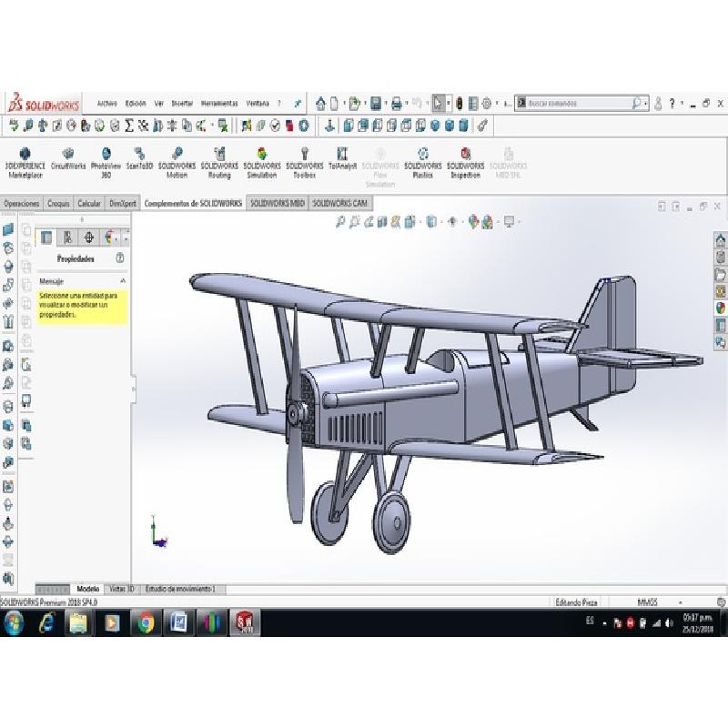Click the Buscar comandos search field
Screen dimensions: 728x728
point(579,104)
